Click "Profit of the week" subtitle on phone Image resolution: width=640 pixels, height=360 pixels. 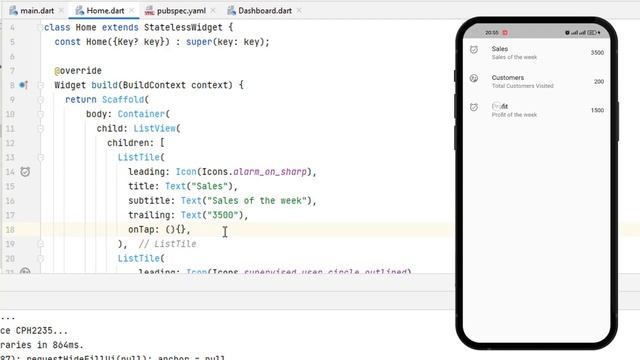[x=514, y=115]
